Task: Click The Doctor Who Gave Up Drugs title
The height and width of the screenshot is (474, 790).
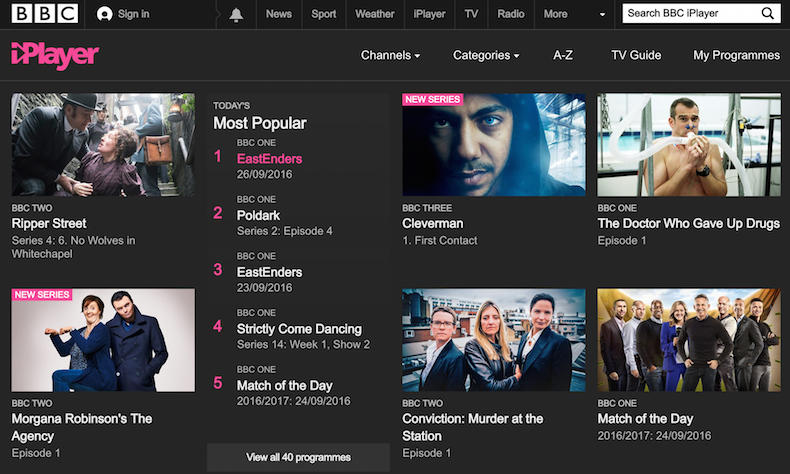Action: [x=689, y=223]
